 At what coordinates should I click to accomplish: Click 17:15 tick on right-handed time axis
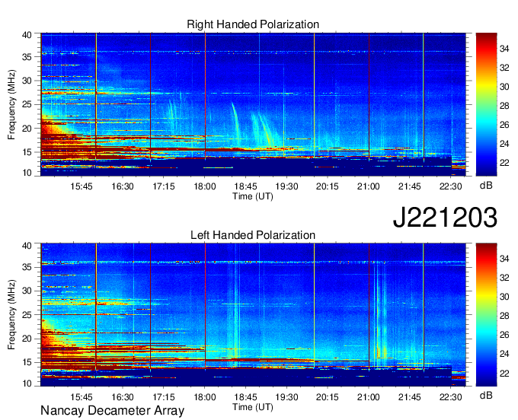click(x=164, y=186)
